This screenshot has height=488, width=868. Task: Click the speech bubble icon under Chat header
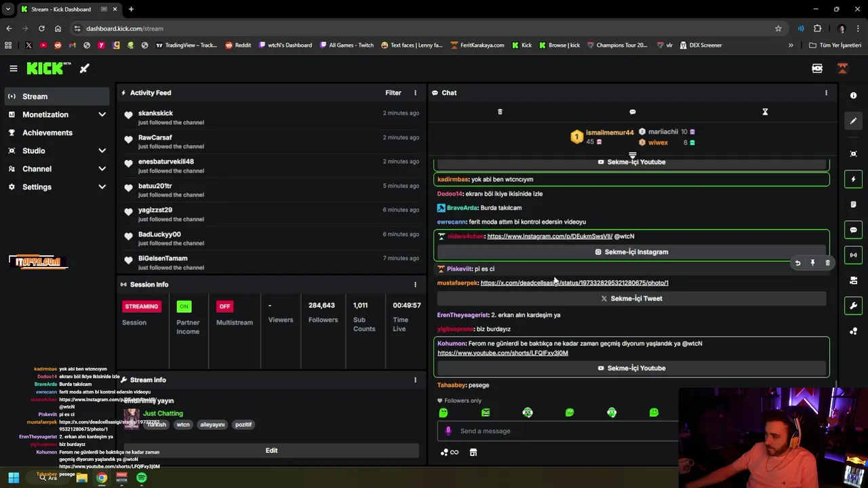pyautogui.click(x=633, y=112)
